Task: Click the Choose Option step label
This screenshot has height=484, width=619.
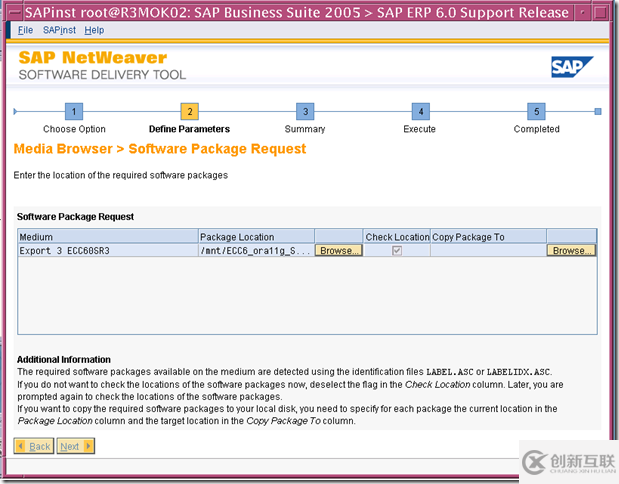Action: point(74,129)
